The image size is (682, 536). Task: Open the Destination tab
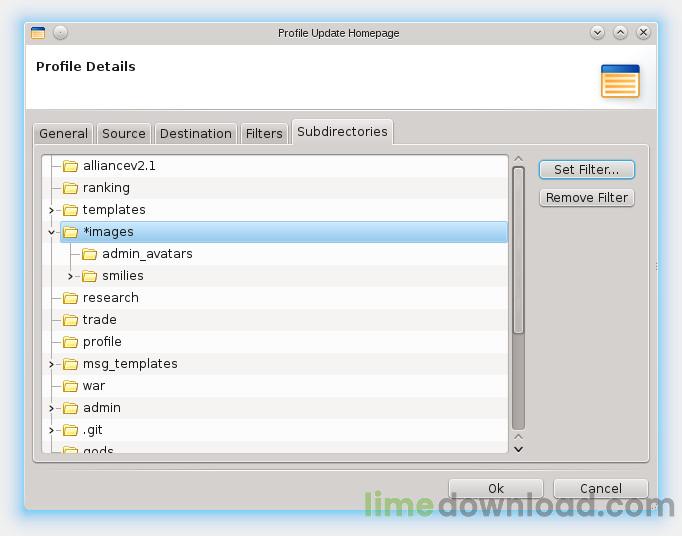196,134
